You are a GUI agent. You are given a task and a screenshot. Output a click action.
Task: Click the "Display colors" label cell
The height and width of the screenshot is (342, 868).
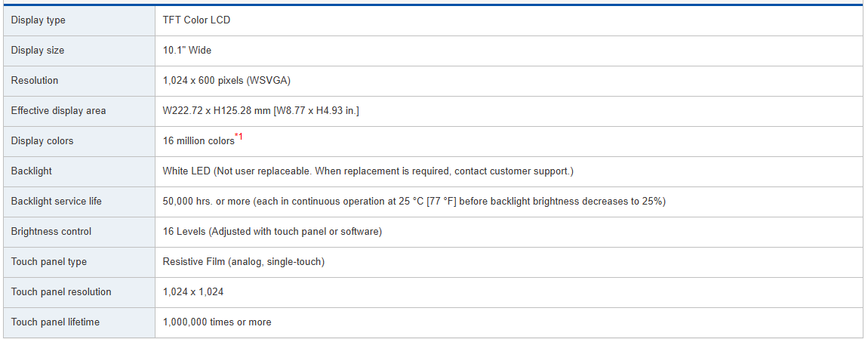pyautogui.click(x=42, y=141)
